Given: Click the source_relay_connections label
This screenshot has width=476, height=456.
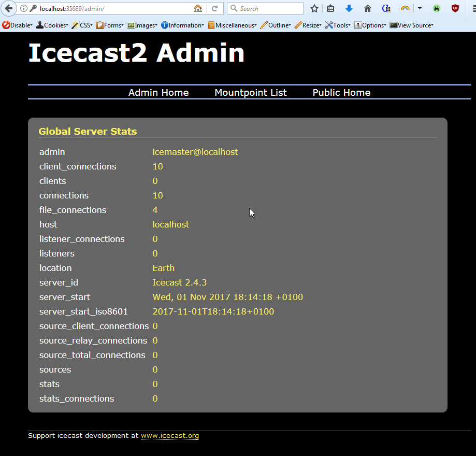Looking at the screenshot, I should (93, 340).
